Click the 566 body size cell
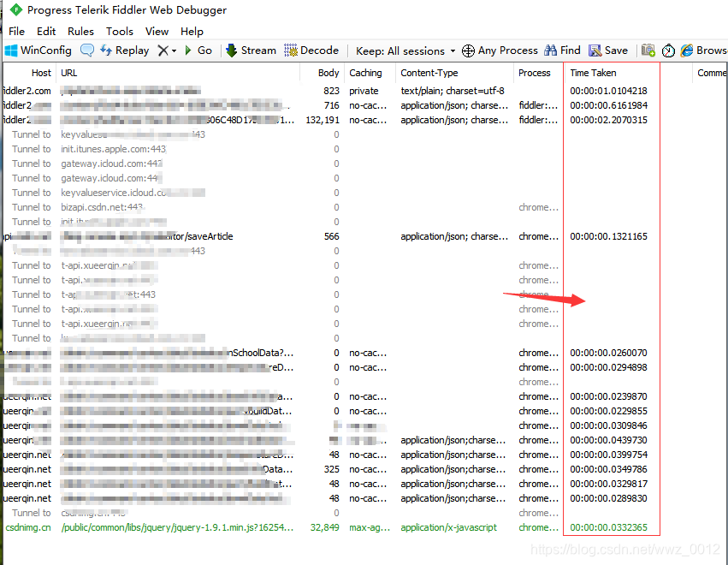This screenshot has width=728, height=565. pos(332,236)
